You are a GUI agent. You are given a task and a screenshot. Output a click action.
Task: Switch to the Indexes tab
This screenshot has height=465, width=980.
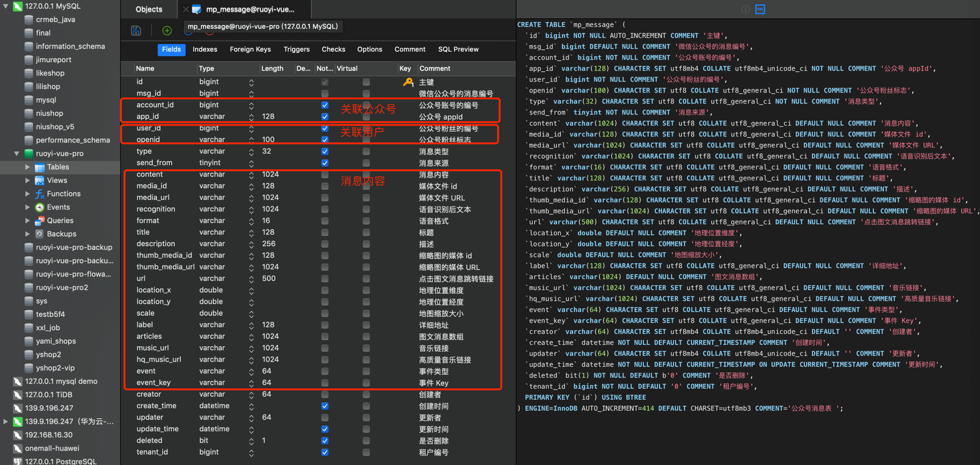pyautogui.click(x=205, y=49)
